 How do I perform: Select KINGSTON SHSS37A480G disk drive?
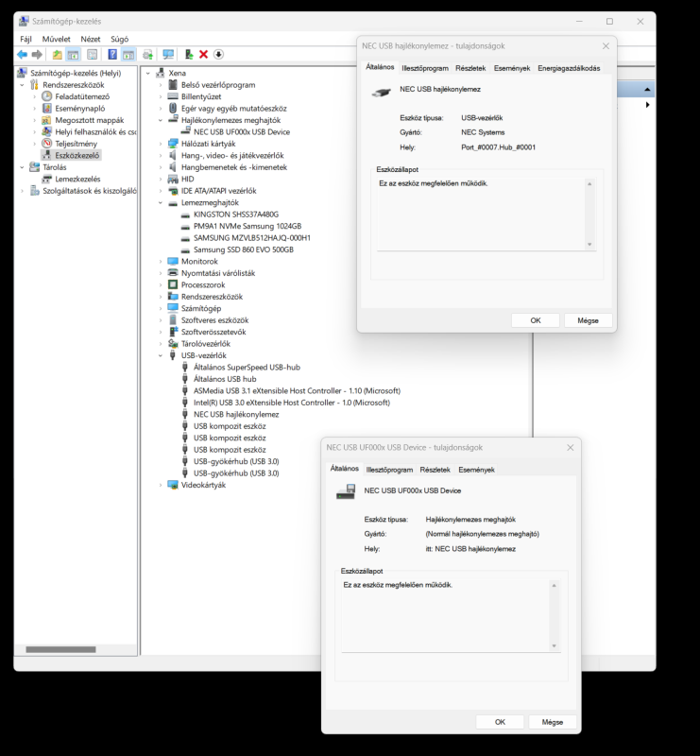(236, 215)
